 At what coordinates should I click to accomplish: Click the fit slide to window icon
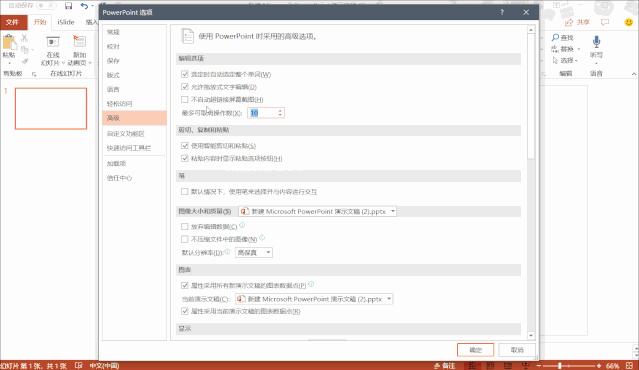tap(630, 366)
